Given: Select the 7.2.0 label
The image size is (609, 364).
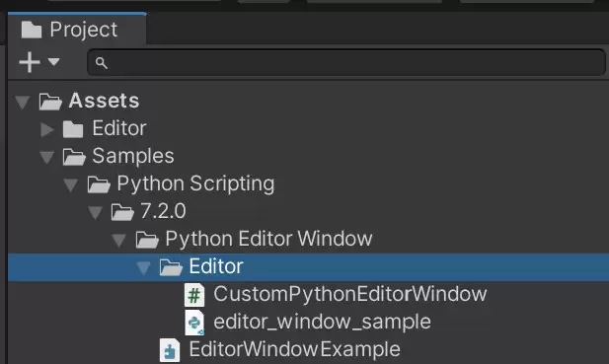Looking at the screenshot, I should [x=163, y=211].
